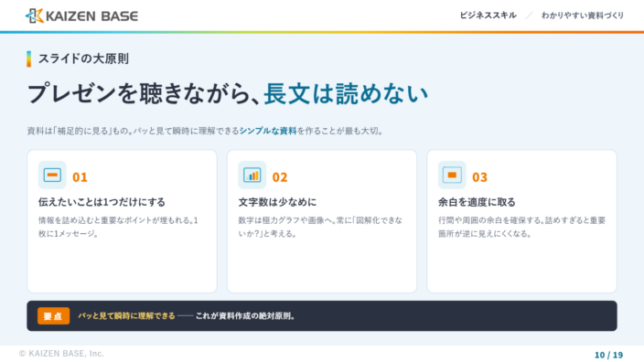Image resolution: width=644 pixels, height=362 pixels.
Task: Click the プレゼンを聴きながら headline text
Action: coord(139,93)
